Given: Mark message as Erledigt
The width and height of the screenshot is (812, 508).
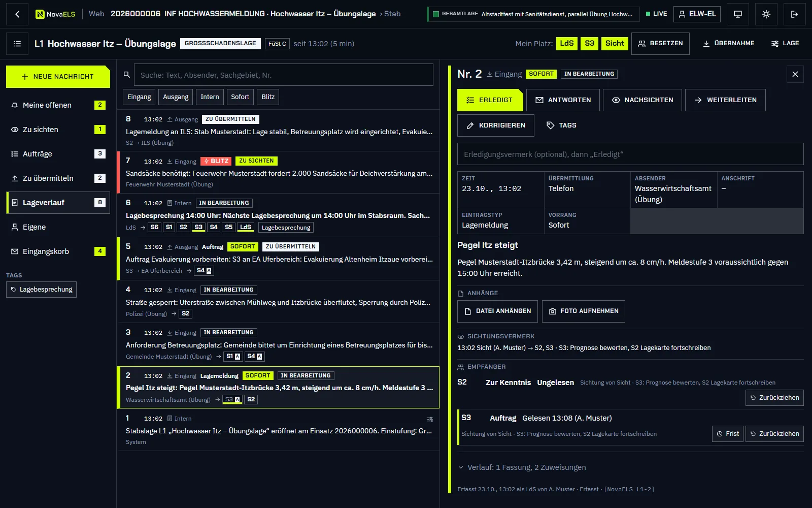Looking at the screenshot, I should (x=490, y=100).
